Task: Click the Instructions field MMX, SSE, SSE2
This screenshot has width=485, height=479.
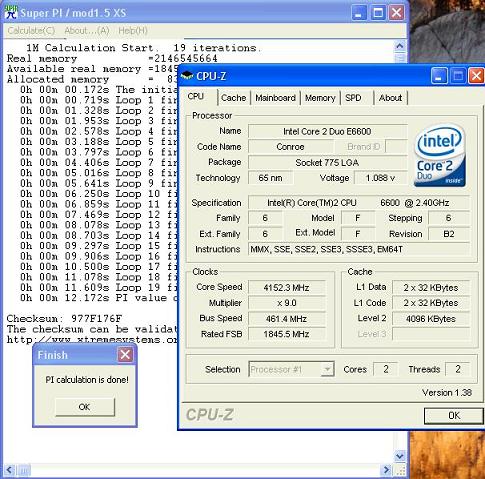Action: 359,249
